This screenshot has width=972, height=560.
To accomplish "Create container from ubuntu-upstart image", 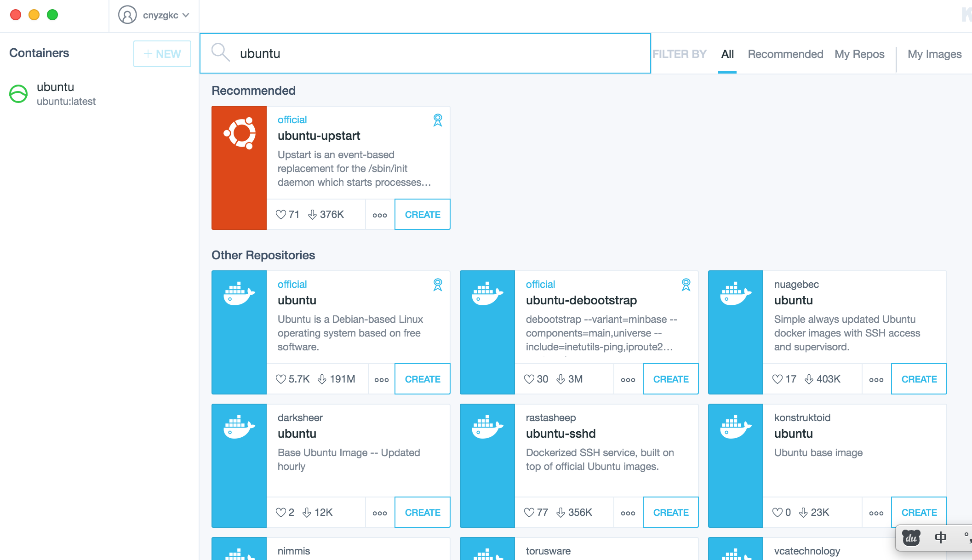I will [x=423, y=215].
